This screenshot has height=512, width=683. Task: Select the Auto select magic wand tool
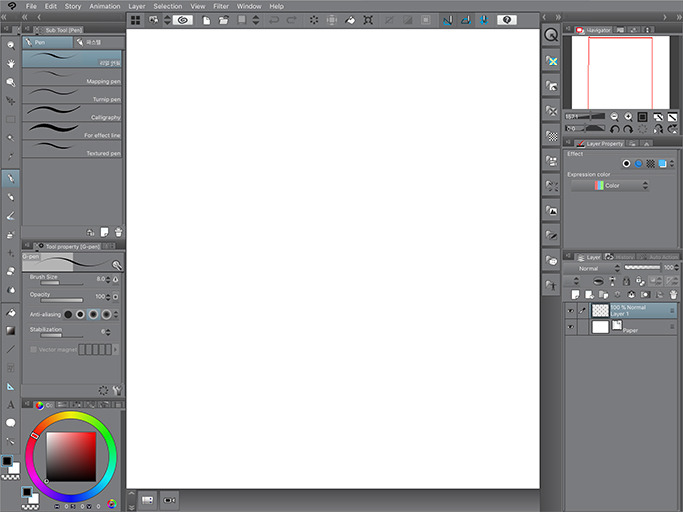[10, 137]
